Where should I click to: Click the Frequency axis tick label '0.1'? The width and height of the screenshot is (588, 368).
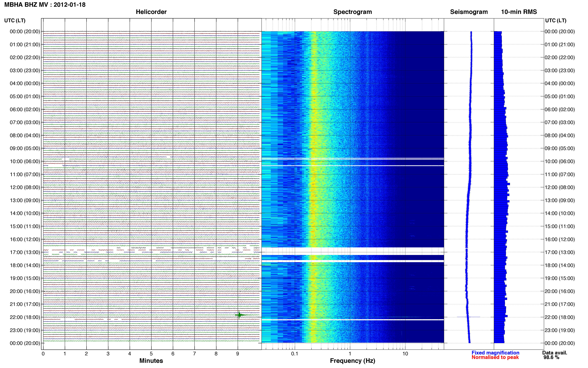295,354
